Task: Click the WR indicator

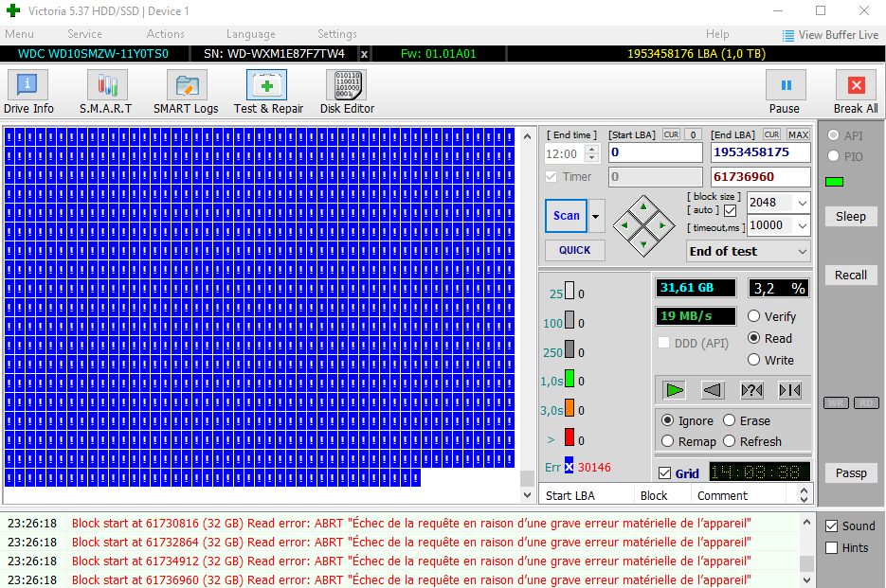Action: pos(837,402)
